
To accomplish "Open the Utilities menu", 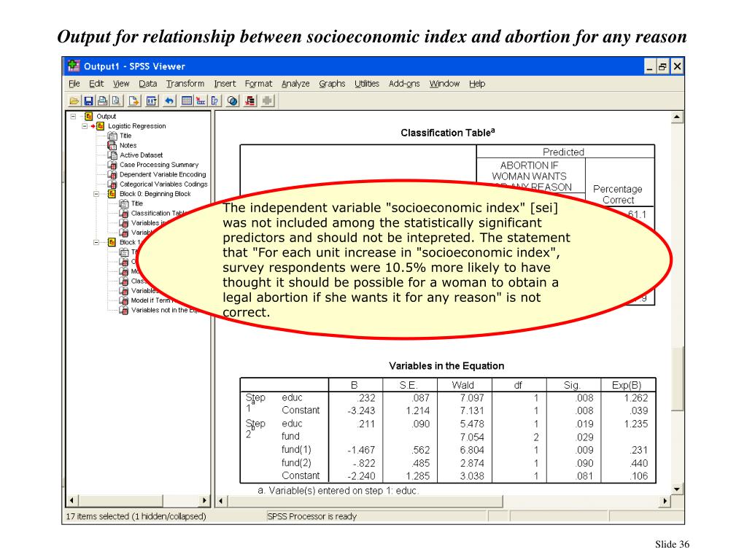I will [x=367, y=84].
